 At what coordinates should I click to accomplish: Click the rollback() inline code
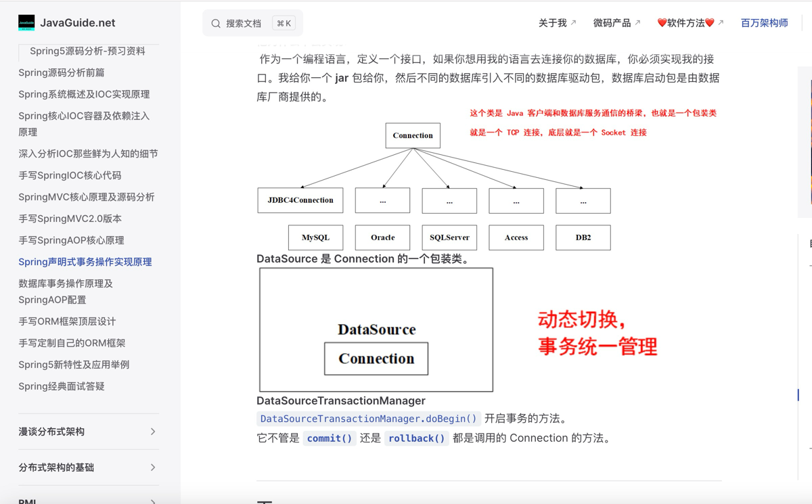417,438
